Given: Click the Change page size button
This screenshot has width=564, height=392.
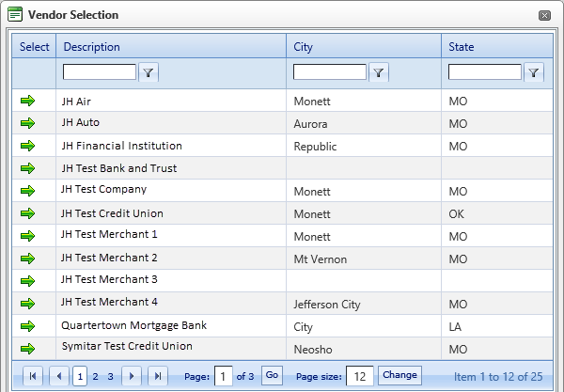Looking at the screenshot, I should pyautogui.click(x=400, y=375).
